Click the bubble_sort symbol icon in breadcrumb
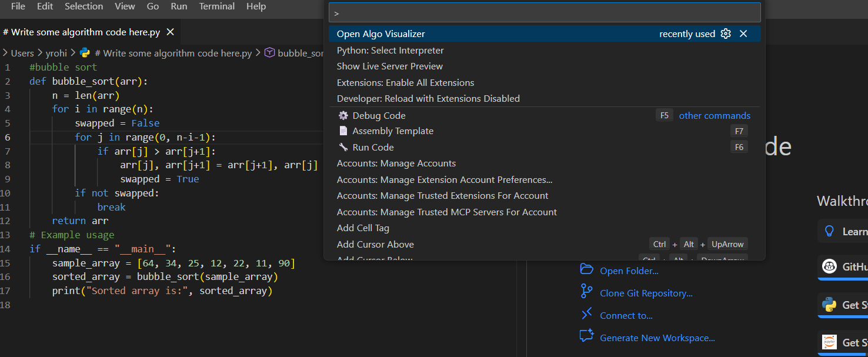This screenshot has height=357, width=868. click(269, 53)
